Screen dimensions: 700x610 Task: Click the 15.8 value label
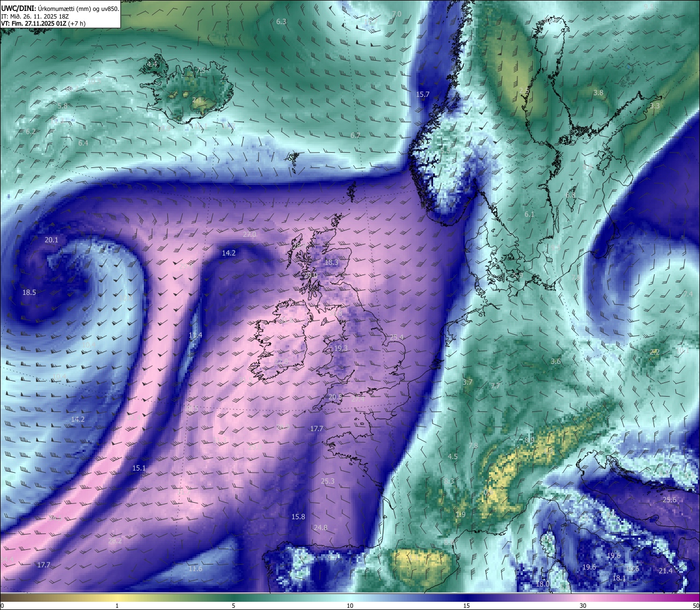(298, 516)
